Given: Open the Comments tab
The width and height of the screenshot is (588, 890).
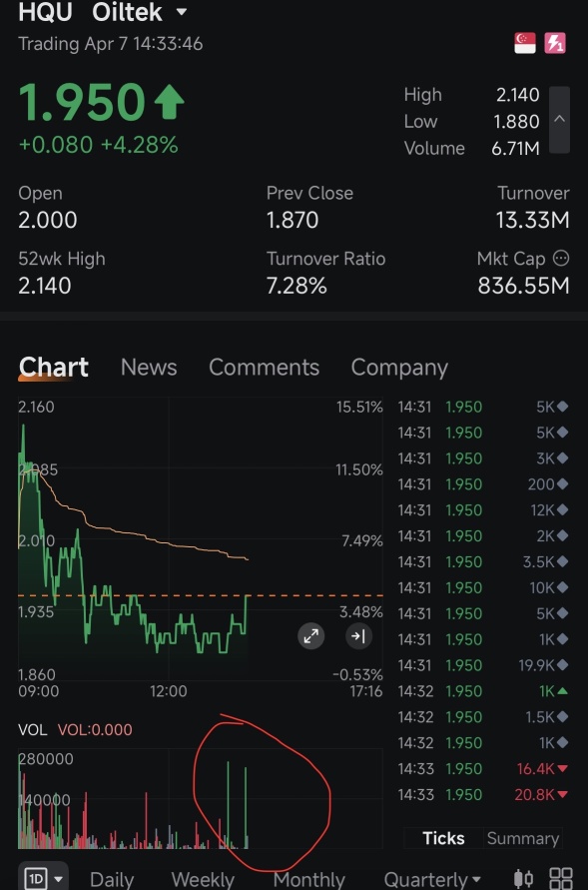Looking at the screenshot, I should coord(264,368).
